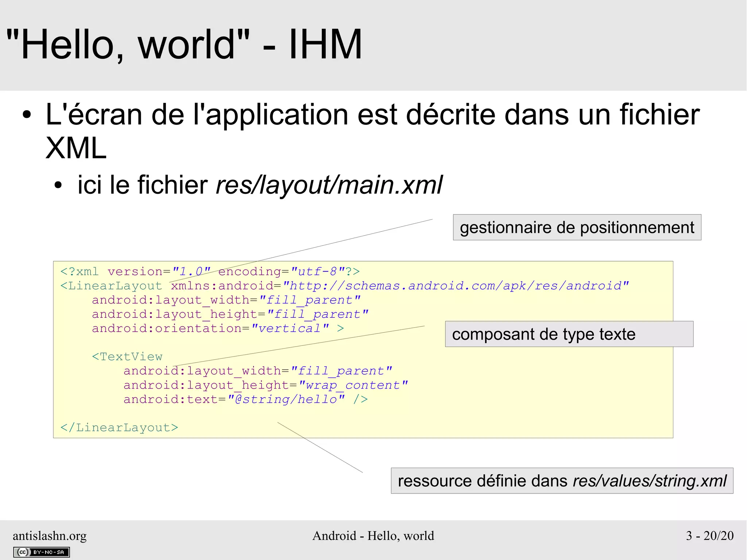The image size is (747, 560).
Task: Click the slide number '3 - 20/20'
Action: coord(710,536)
